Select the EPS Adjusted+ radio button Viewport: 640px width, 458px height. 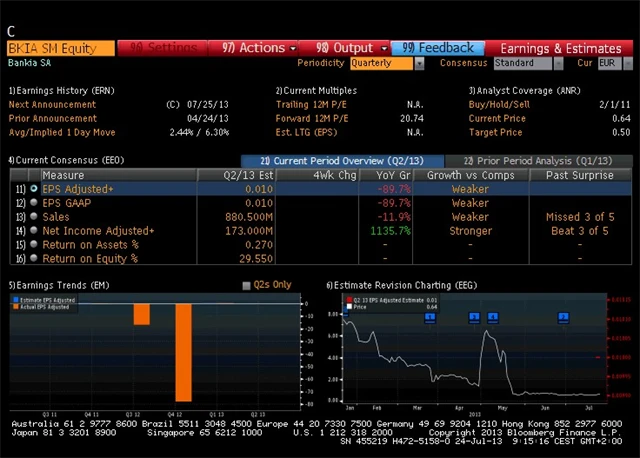click(x=34, y=189)
